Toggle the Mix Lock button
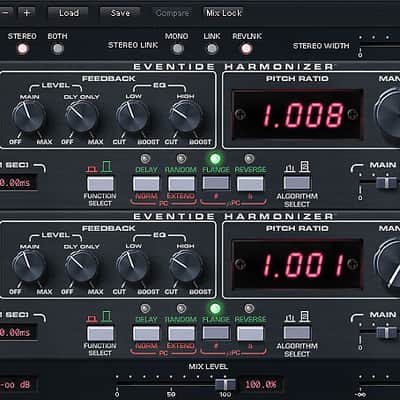Image resolution: width=400 pixels, height=400 pixels. (224, 13)
